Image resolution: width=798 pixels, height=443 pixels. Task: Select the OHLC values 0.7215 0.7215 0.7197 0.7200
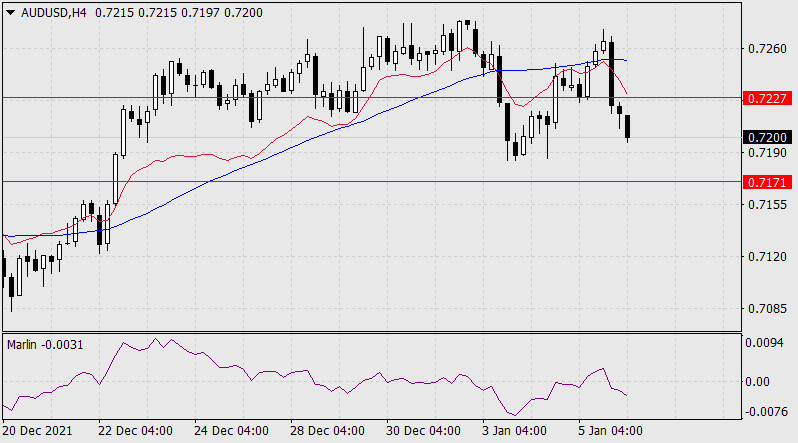click(179, 13)
